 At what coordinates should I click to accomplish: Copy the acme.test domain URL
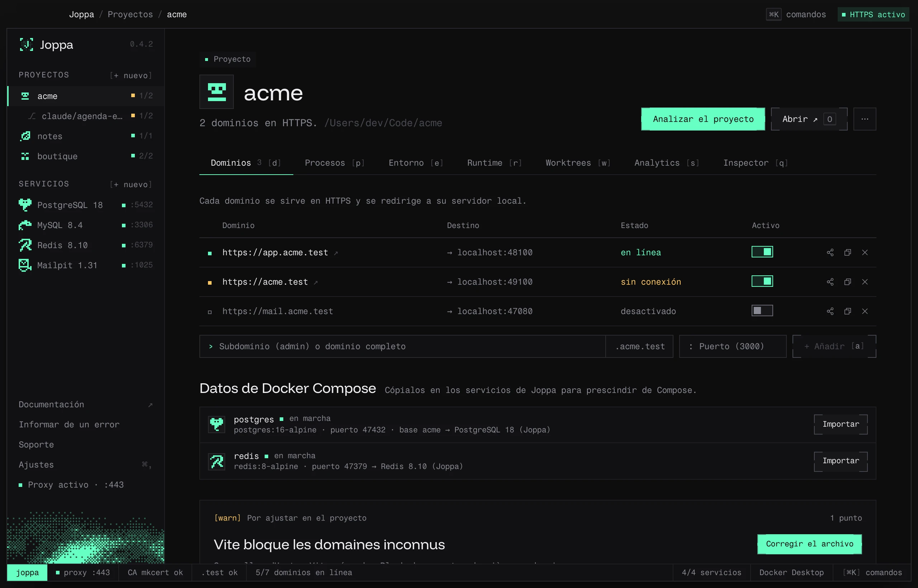(847, 282)
